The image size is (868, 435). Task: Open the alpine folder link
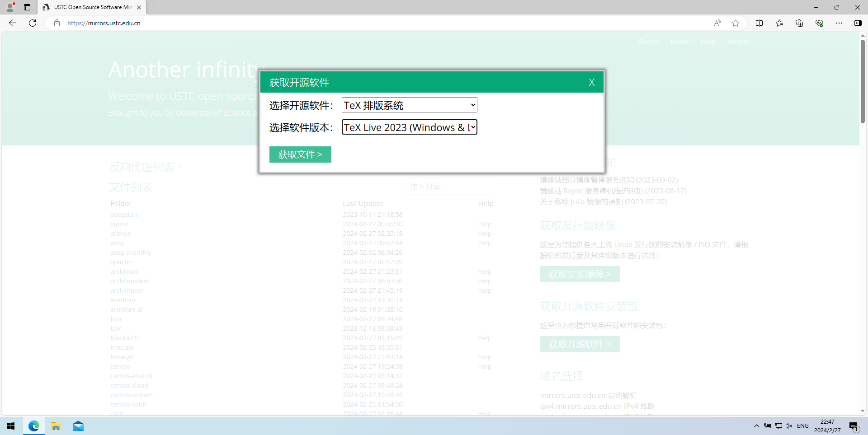tap(119, 224)
